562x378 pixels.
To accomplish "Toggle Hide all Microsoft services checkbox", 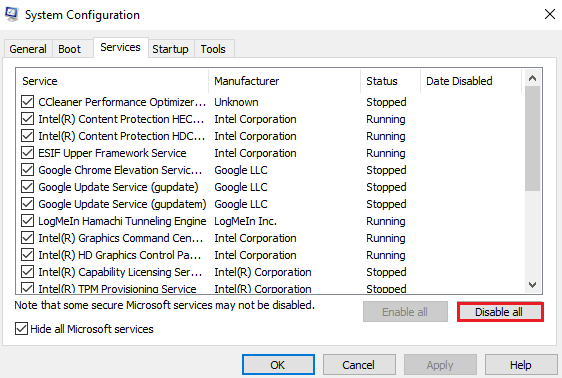I will tap(22, 329).
